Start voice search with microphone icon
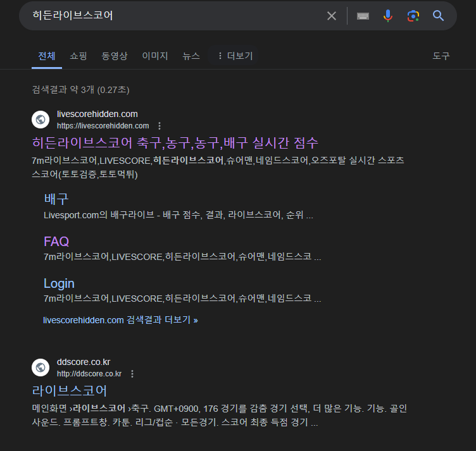Viewport: 476px width, 451px height. click(388, 16)
